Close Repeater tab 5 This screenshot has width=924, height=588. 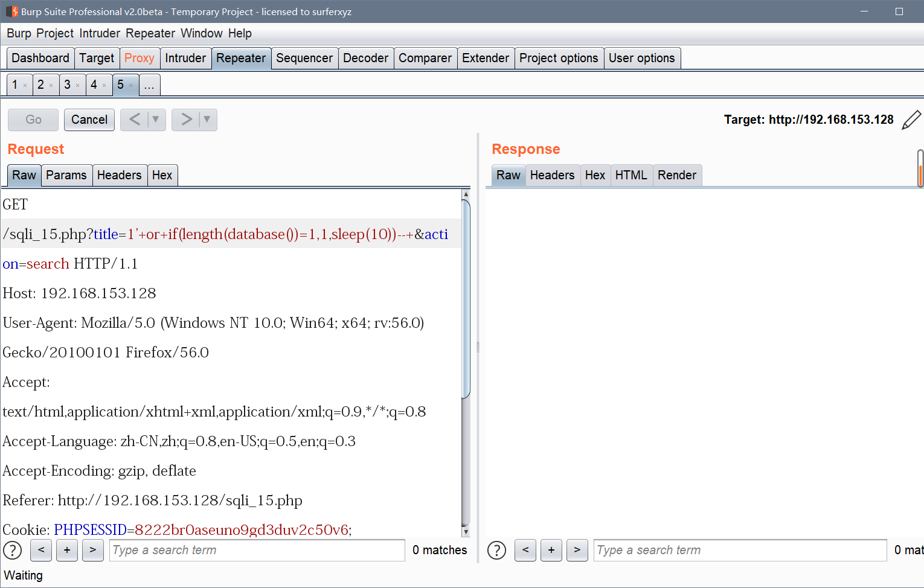pyautogui.click(x=131, y=86)
